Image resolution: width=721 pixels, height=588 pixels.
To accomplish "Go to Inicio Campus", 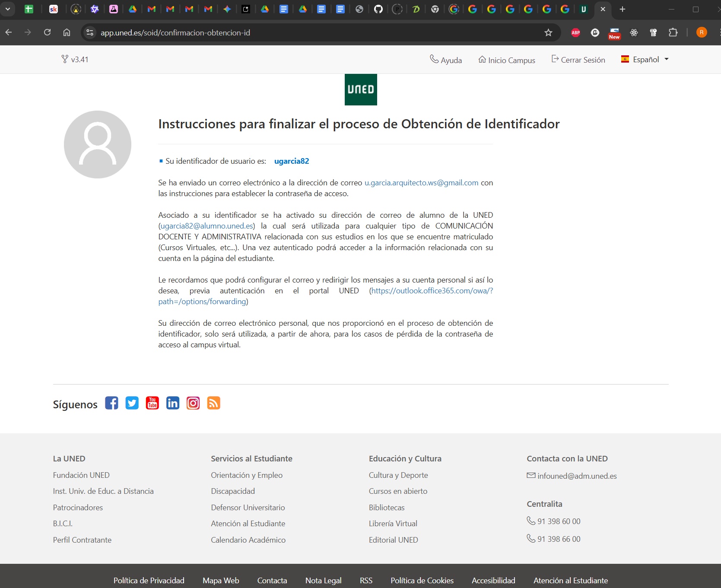I will (x=507, y=60).
